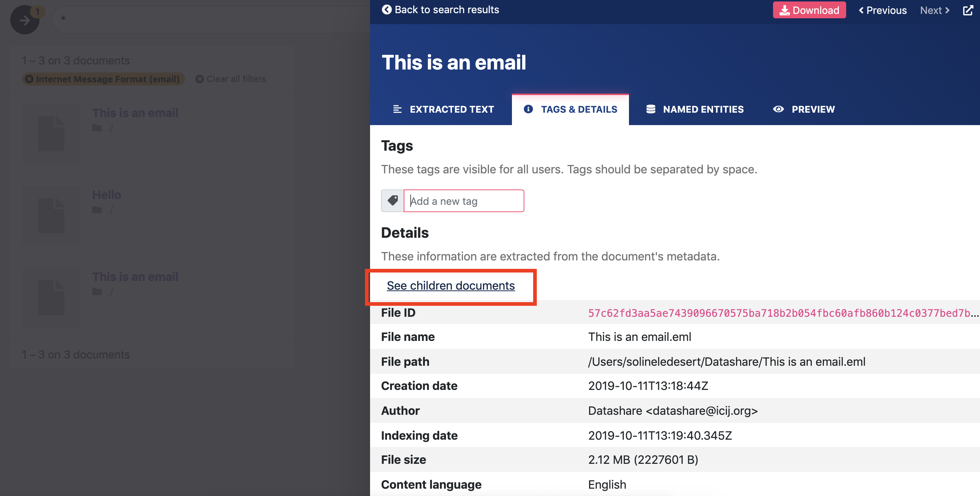Open the Preview tab
Image resolution: width=980 pixels, height=496 pixels.
[x=803, y=110]
